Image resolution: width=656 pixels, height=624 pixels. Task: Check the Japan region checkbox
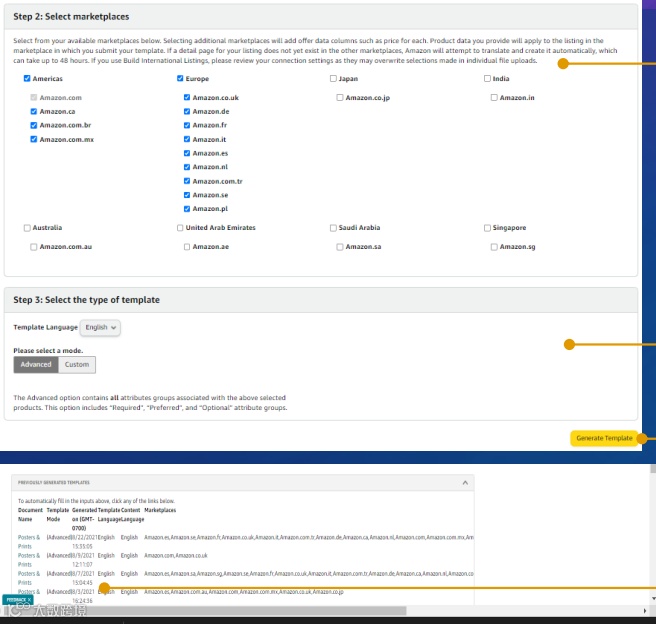[333, 78]
